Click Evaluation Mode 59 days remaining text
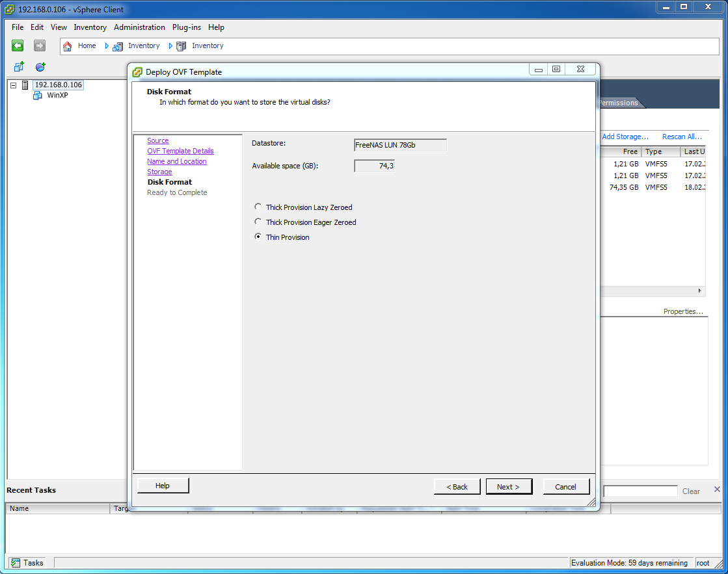The height and width of the screenshot is (574, 728). (x=629, y=563)
